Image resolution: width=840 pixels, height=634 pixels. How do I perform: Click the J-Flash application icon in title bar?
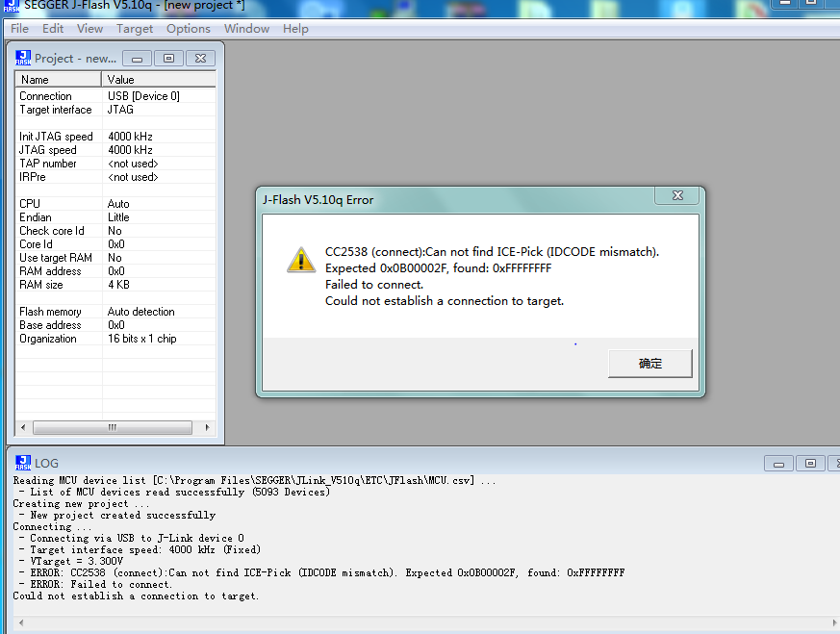[12, 6]
